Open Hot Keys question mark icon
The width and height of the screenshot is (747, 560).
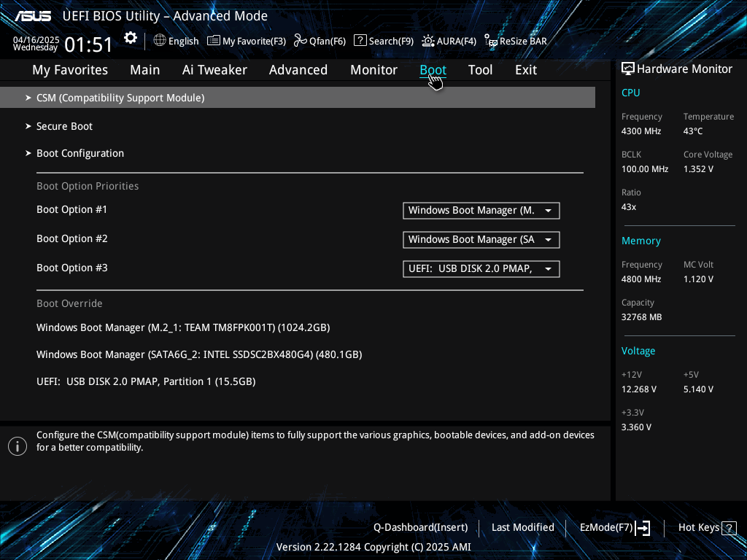(729, 528)
